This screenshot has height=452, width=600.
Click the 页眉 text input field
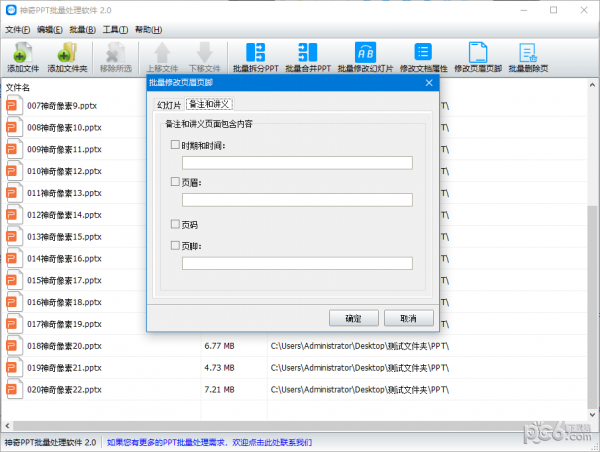pyautogui.click(x=297, y=199)
